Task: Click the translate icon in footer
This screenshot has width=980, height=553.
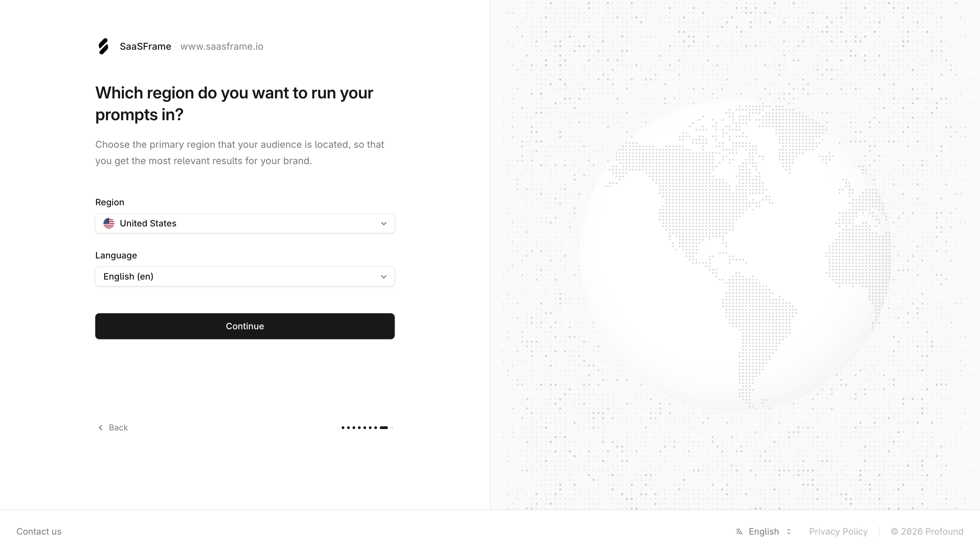Action: pyautogui.click(x=739, y=532)
